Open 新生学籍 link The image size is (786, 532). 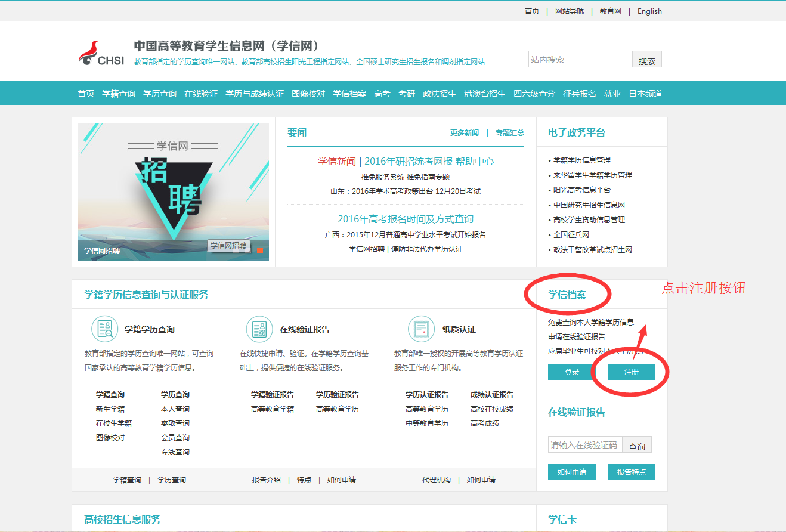(x=110, y=409)
